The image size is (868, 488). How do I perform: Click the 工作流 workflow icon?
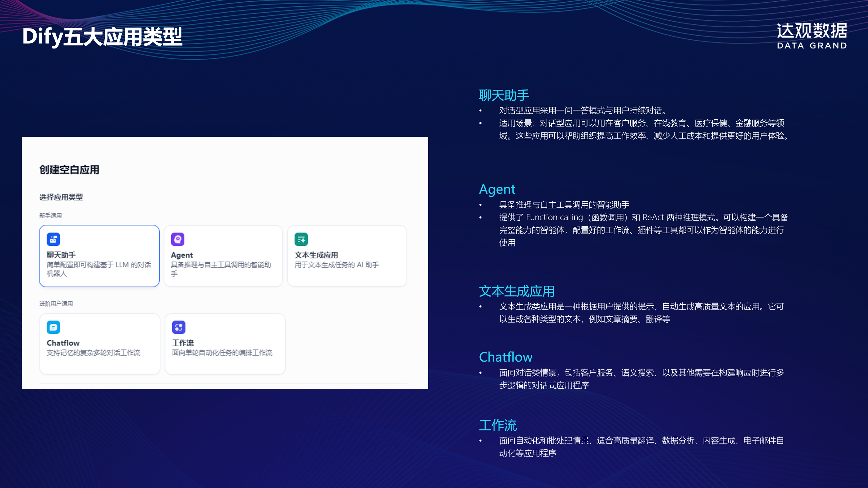tap(179, 327)
